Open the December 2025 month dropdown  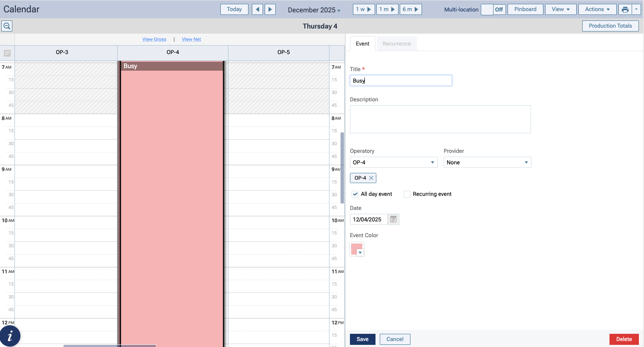click(314, 10)
